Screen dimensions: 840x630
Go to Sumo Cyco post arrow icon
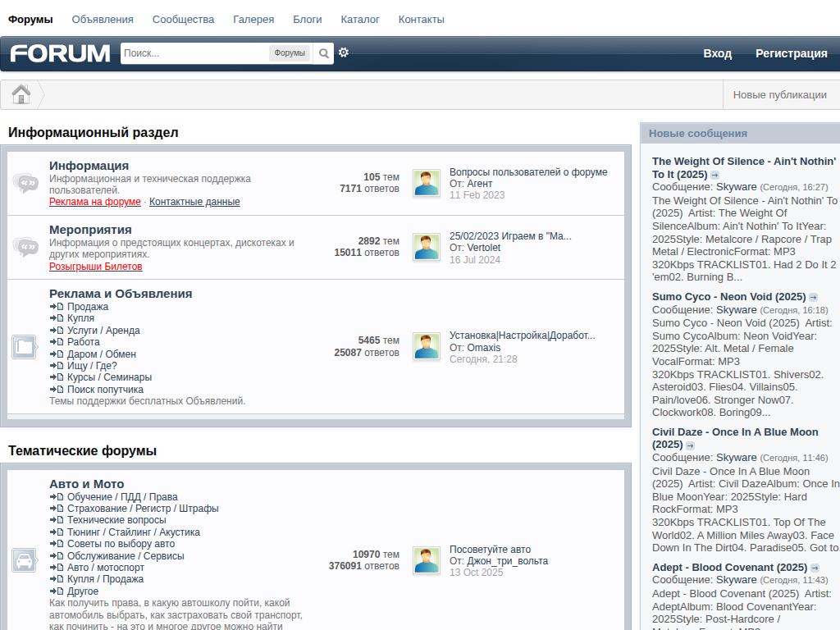tap(813, 297)
